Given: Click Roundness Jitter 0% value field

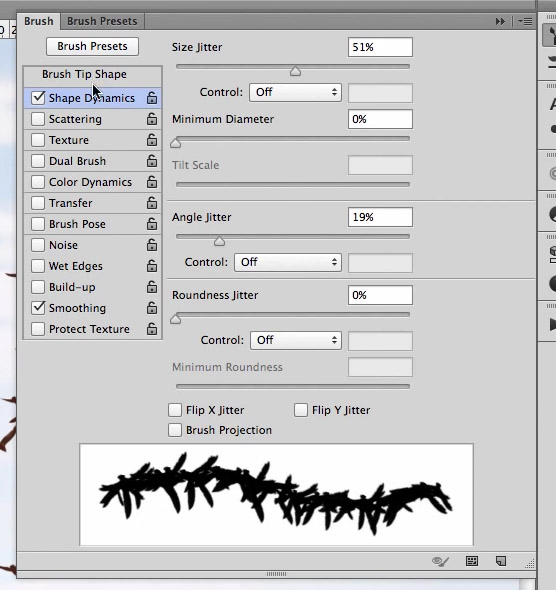Looking at the screenshot, I should coord(380,295).
